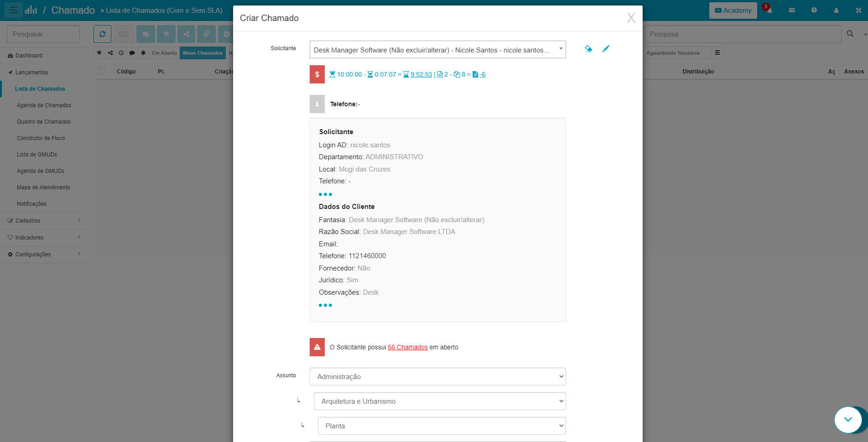Screen dimensions: 868x442
Task: Click the -6 tickets balance link
Action: (x=482, y=74)
